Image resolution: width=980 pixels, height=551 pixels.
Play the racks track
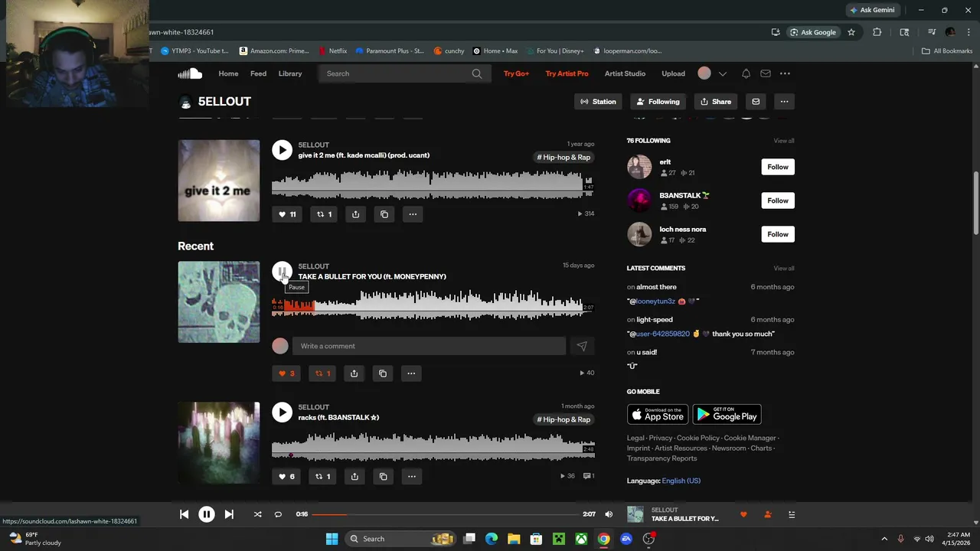(282, 412)
